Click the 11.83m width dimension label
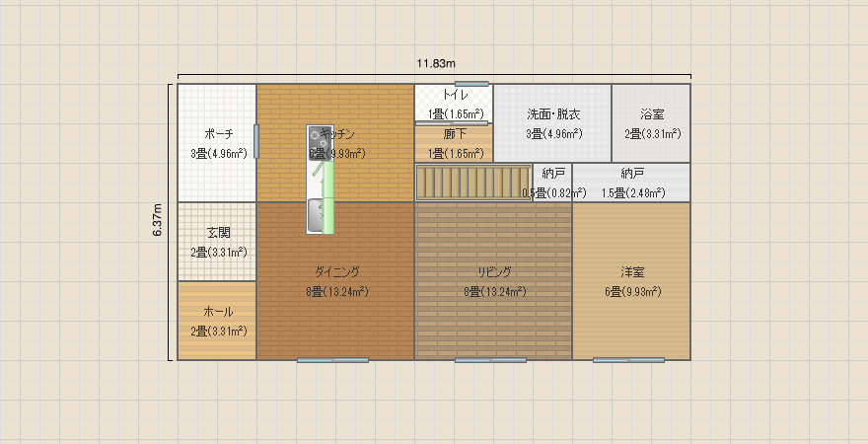Screen dimensions: 868x444 click(x=436, y=64)
